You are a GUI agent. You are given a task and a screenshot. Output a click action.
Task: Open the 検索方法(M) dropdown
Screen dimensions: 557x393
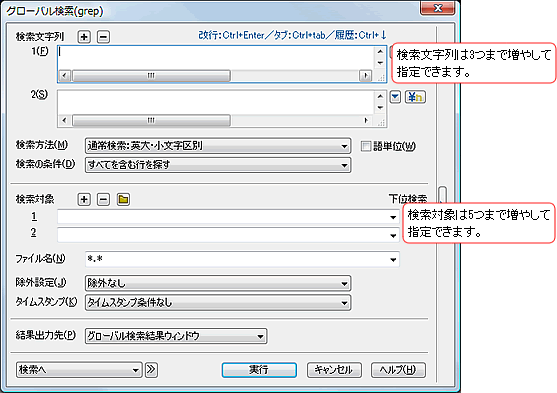(x=218, y=146)
